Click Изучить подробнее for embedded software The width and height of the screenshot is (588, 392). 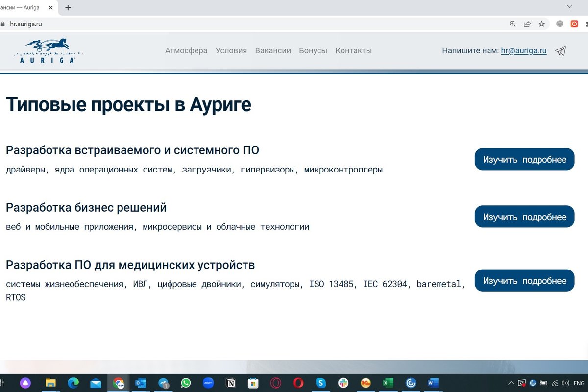[x=524, y=159]
